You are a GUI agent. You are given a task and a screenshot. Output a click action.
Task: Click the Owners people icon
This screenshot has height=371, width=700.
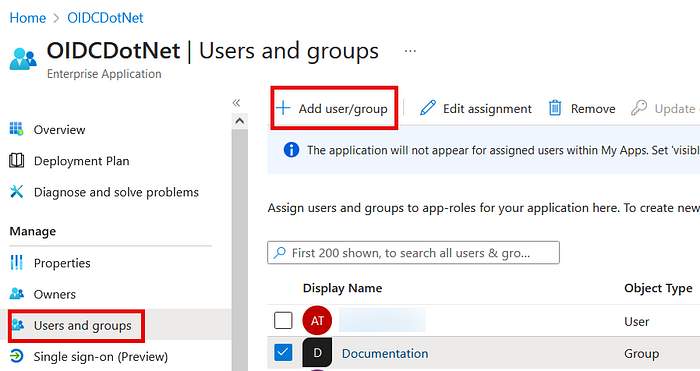[17, 293]
